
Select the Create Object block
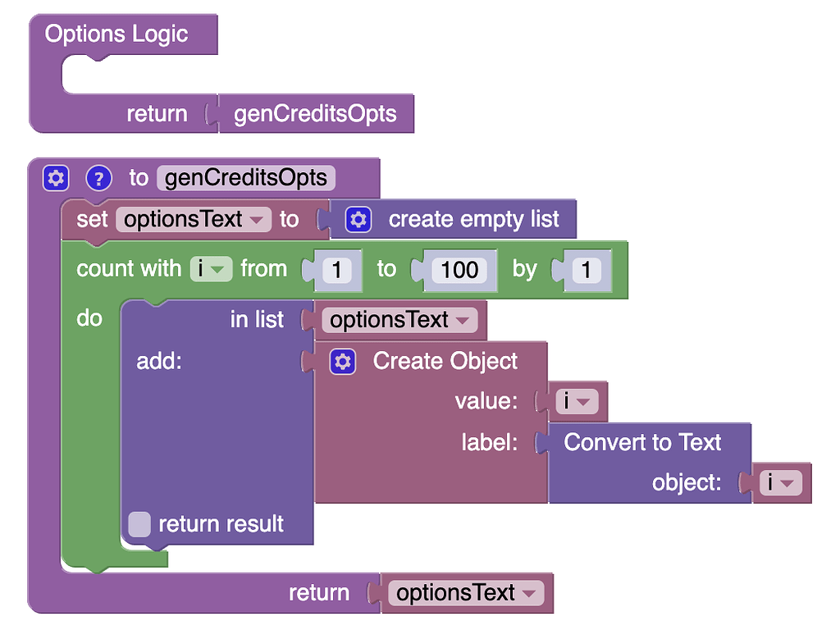[x=445, y=361]
